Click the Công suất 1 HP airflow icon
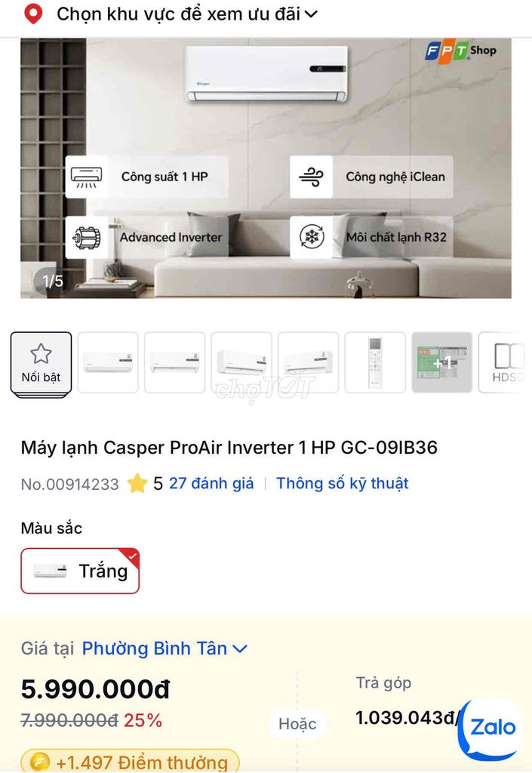The image size is (532, 773). (x=88, y=176)
